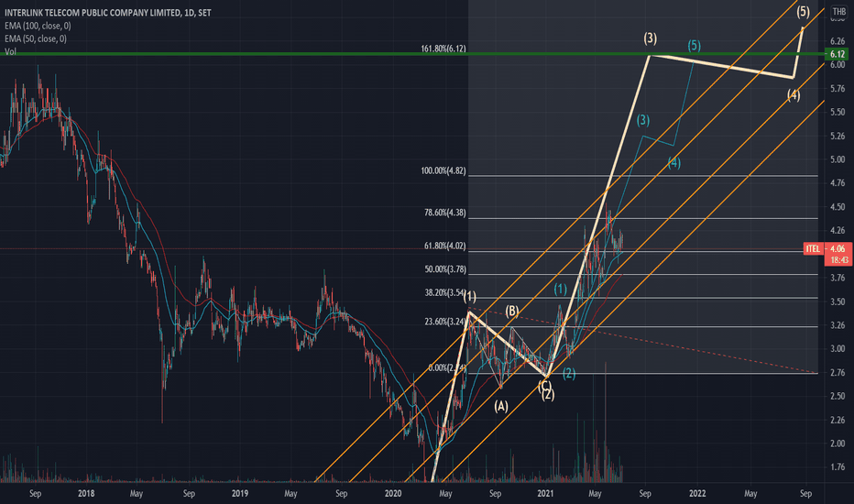Select the EMA (50, close, 0) indicator legend

36,38
